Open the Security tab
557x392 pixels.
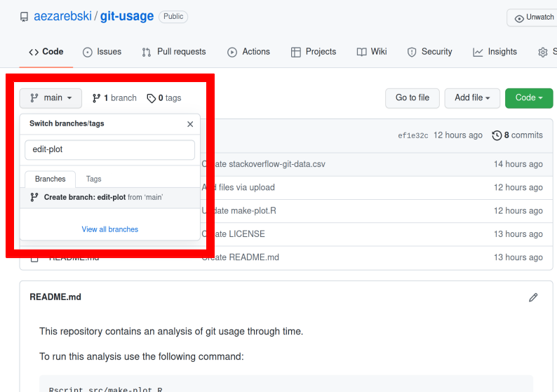(429, 52)
